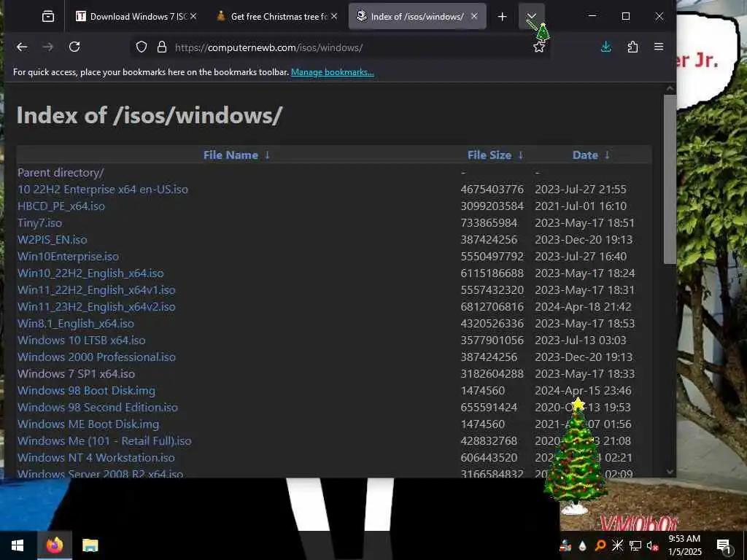Go to the Parent directory link
Screen dimensions: 747x560
[x=61, y=172]
